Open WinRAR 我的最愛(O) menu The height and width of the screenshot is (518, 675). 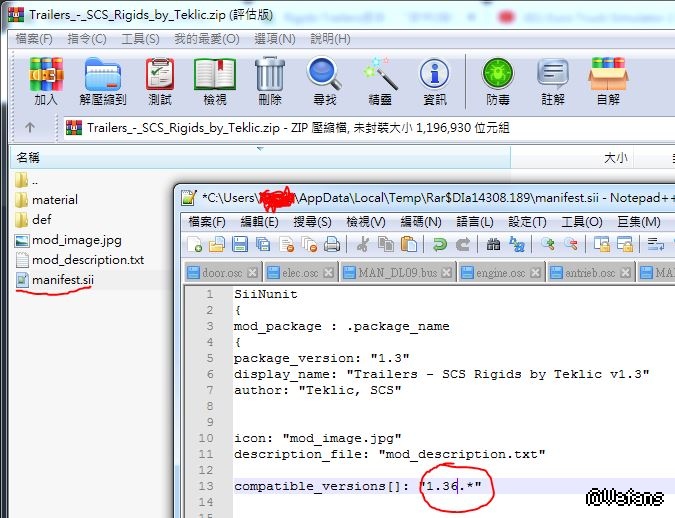[207, 39]
